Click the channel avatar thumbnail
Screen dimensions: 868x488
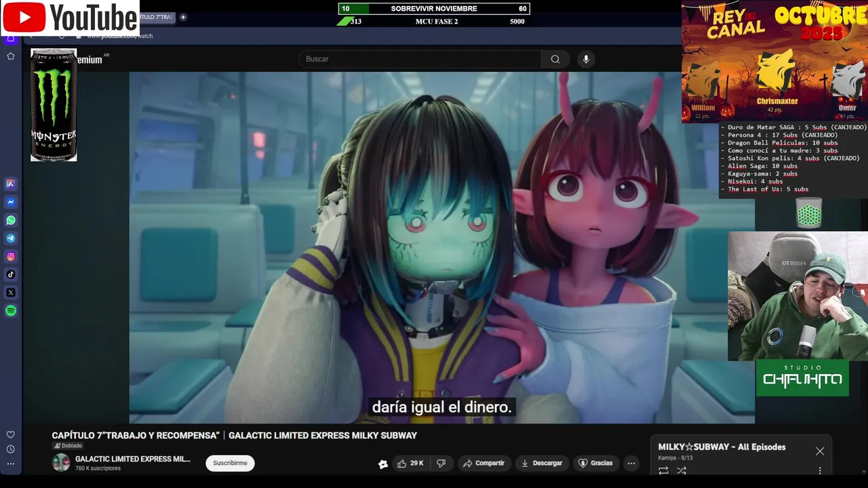pyautogui.click(x=61, y=463)
